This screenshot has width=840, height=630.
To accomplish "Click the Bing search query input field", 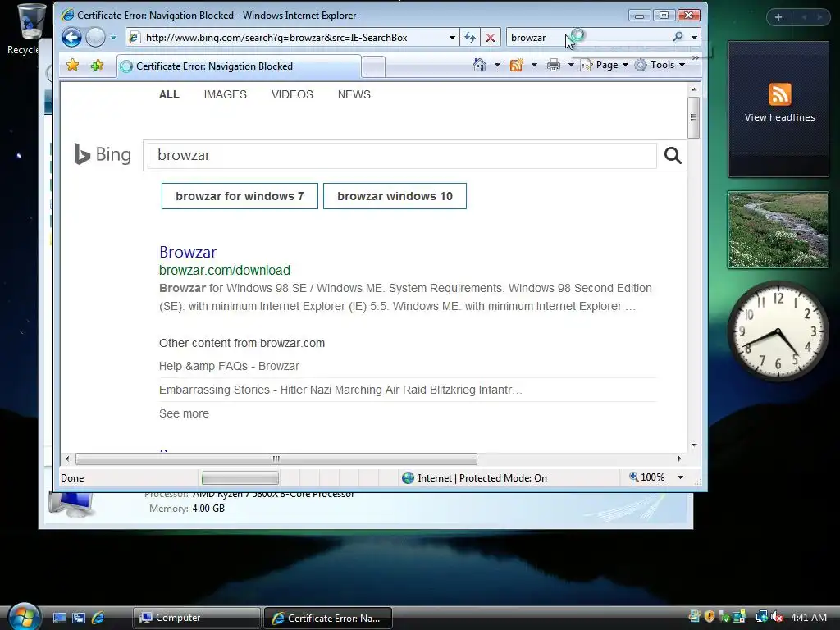I will [402, 155].
